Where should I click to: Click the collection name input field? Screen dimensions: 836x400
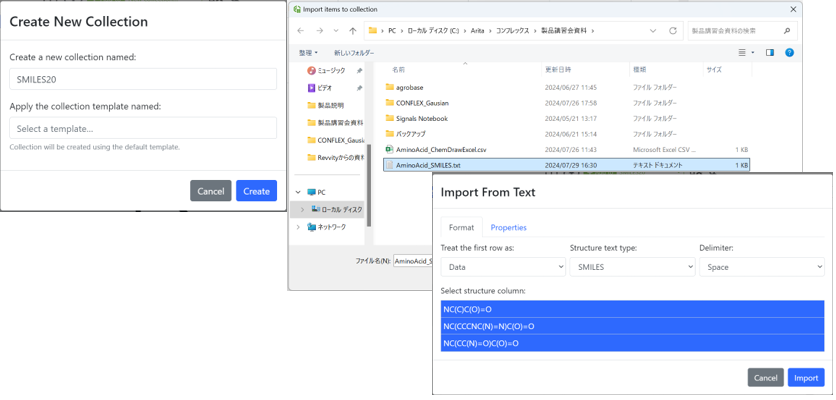pyautogui.click(x=143, y=79)
